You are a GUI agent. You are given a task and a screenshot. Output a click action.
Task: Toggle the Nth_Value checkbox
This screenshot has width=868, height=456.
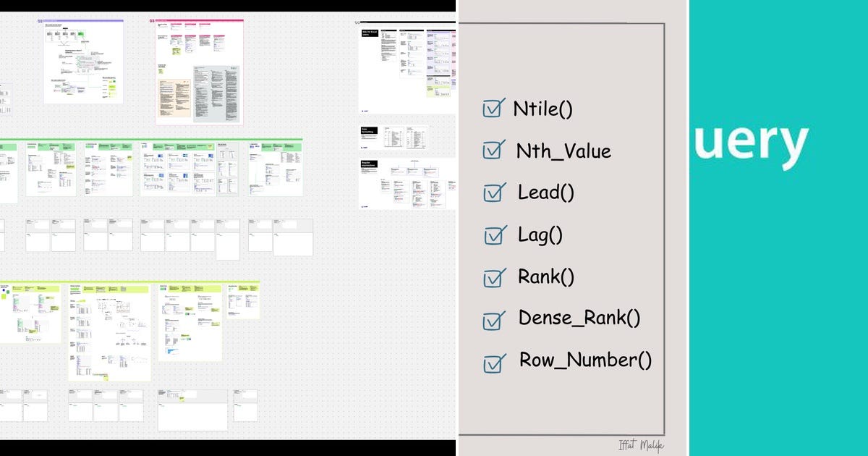pyautogui.click(x=493, y=150)
